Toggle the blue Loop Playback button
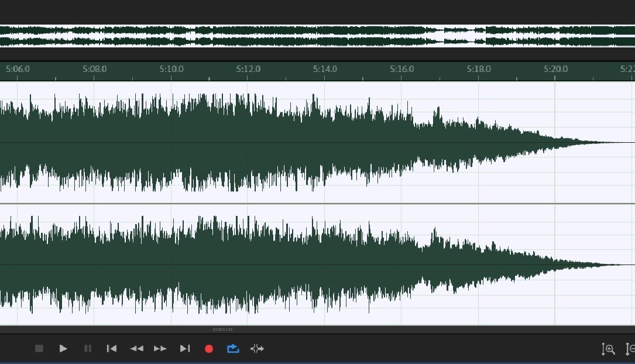The width and height of the screenshot is (635, 364). click(x=233, y=349)
